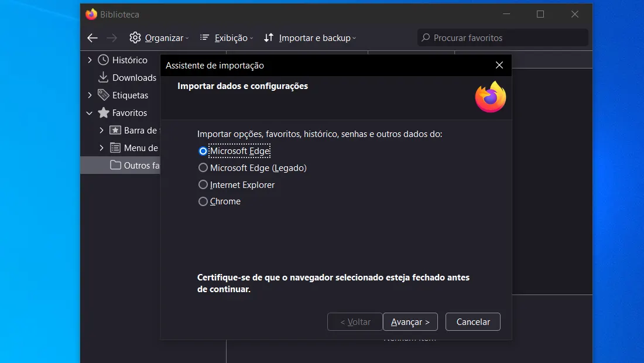The width and height of the screenshot is (644, 363).
Task: Click the Procurar favoritos search field
Action: (x=503, y=38)
